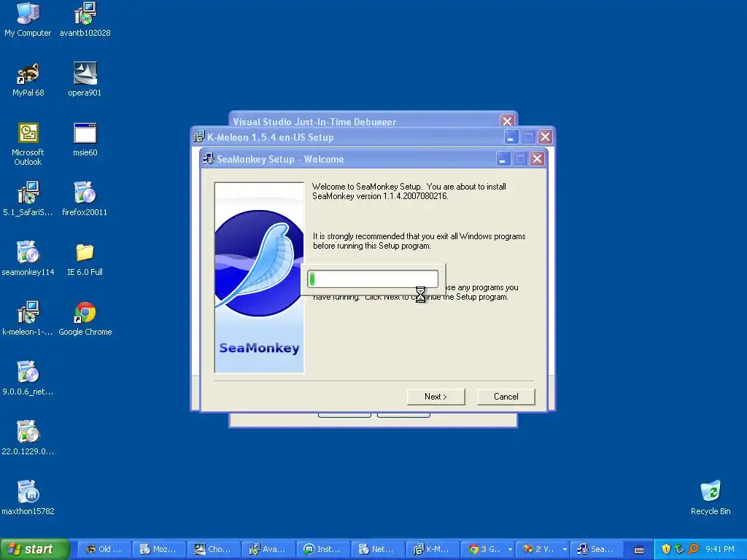Open the Windows start menu
747x560 pixels.
click(34, 549)
